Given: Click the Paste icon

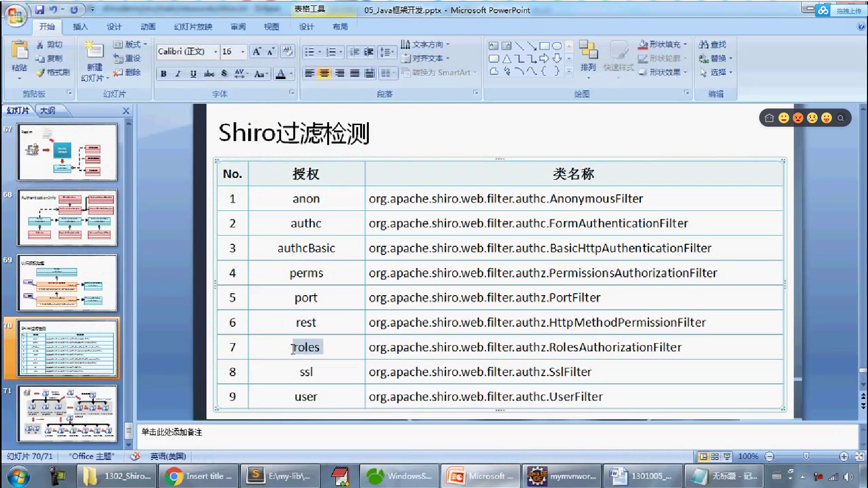Looking at the screenshot, I should [19, 50].
